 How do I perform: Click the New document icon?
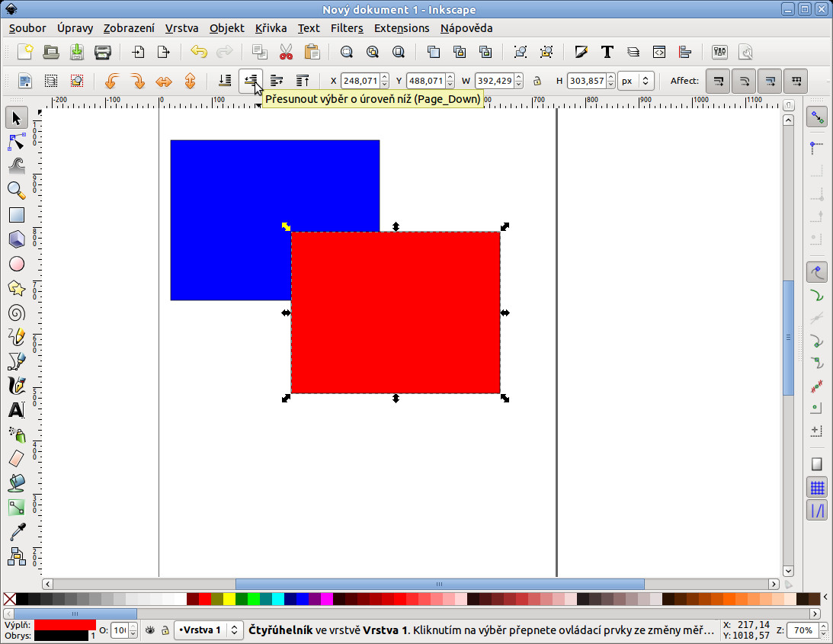(25, 52)
